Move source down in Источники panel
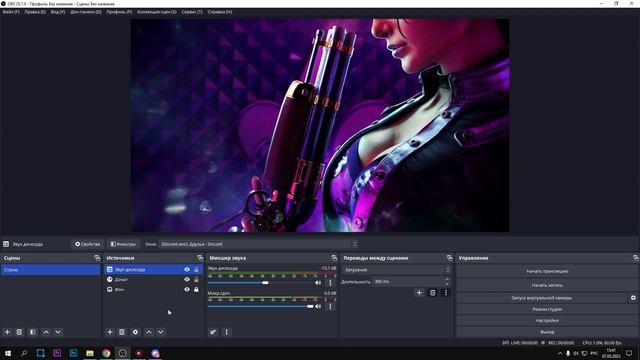Image resolution: width=640 pixels, height=360 pixels. [161, 332]
